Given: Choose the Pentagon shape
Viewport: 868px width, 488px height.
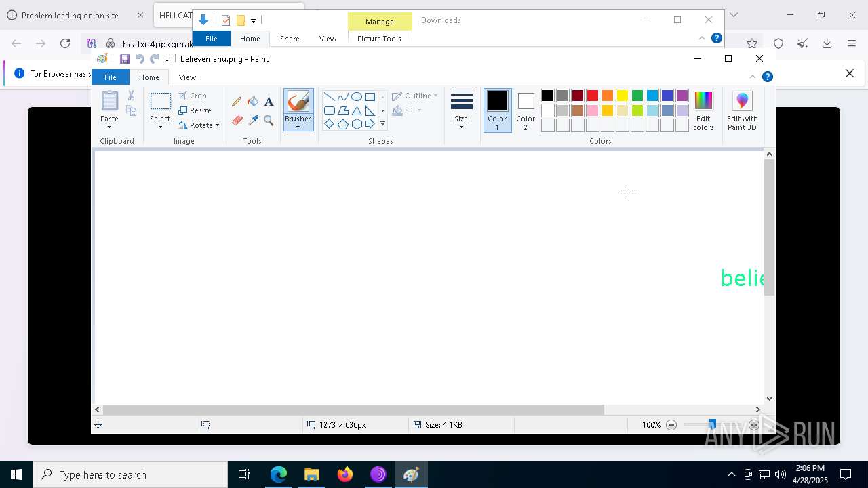Looking at the screenshot, I should pyautogui.click(x=342, y=124).
